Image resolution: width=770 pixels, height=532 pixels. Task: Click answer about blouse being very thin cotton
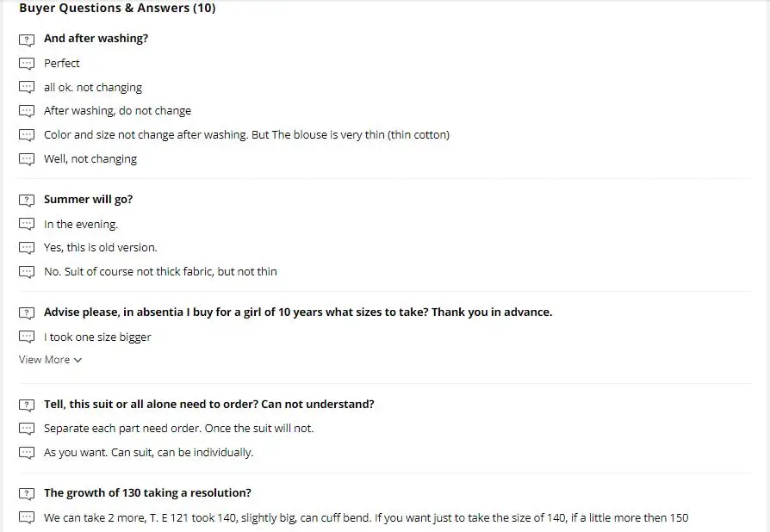tap(246, 134)
